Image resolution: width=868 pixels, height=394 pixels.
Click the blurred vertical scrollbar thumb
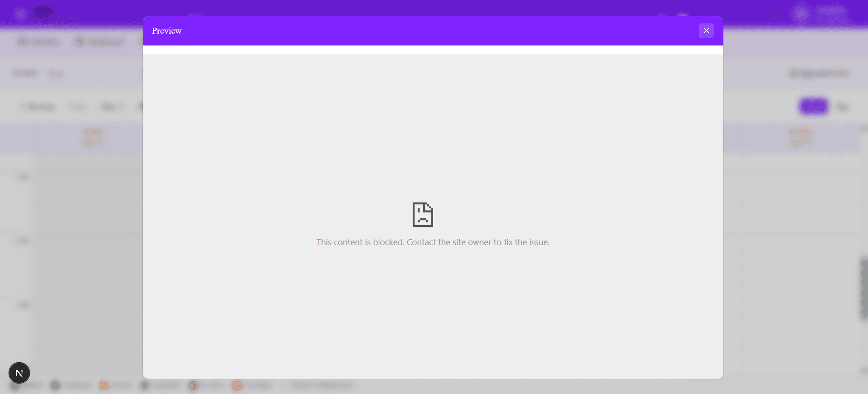pyautogui.click(x=863, y=288)
